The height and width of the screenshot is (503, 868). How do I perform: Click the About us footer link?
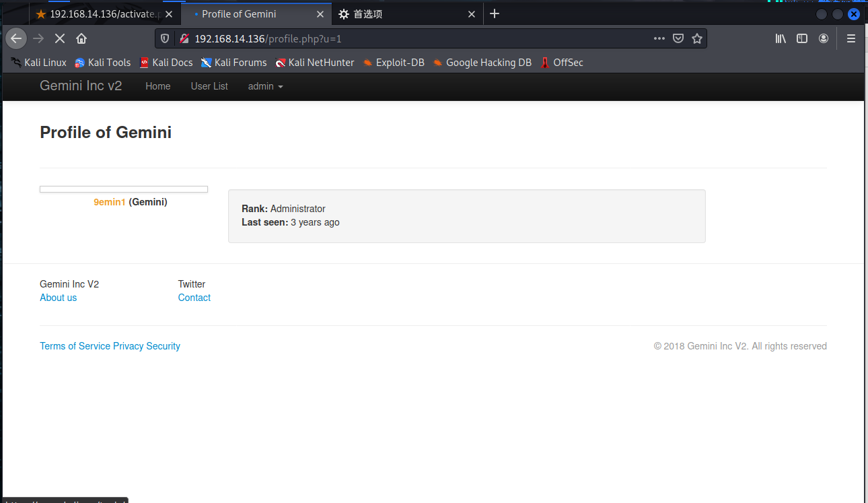(x=59, y=298)
